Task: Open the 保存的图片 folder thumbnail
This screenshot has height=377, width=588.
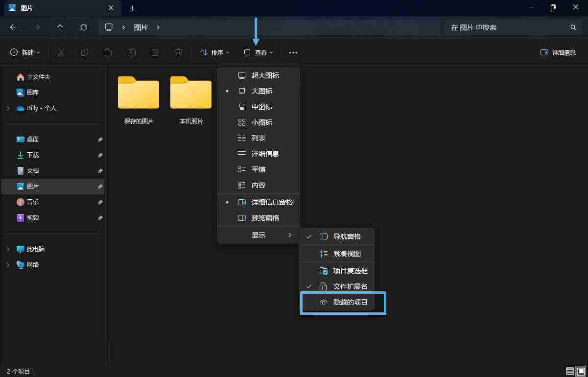Action: pos(139,93)
